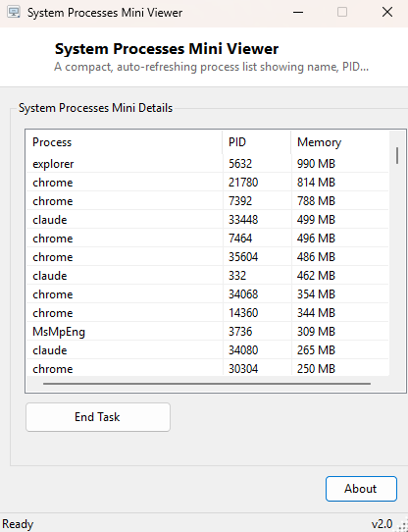Click the End Task button
This screenshot has height=532, width=408.
[x=98, y=417]
